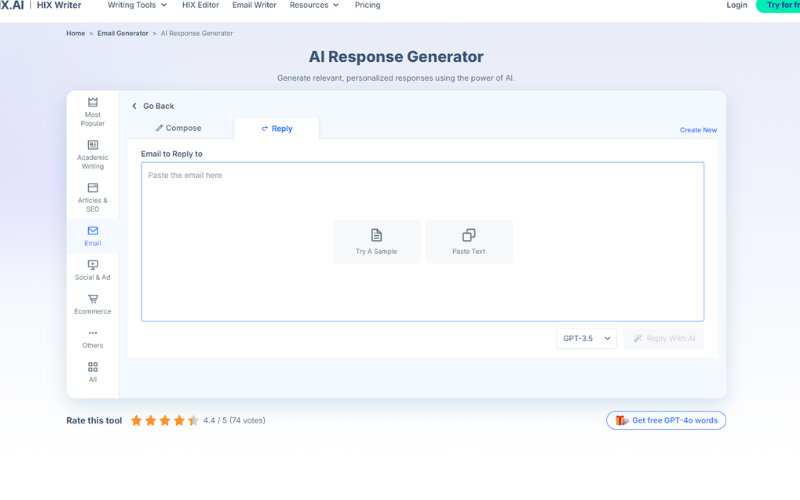Image resolution: width=800 pixels, height=500 pixels.
Task: Focus the Paste the email here field
Action: [422, 242]
